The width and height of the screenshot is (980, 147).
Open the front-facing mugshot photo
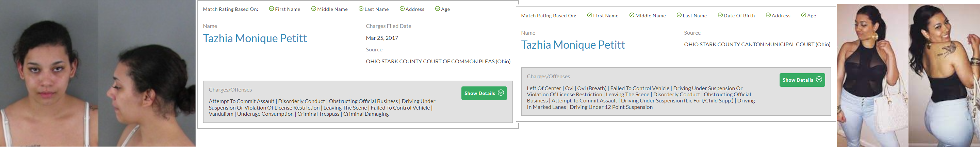pyautogui.click(x=49, y=73)
